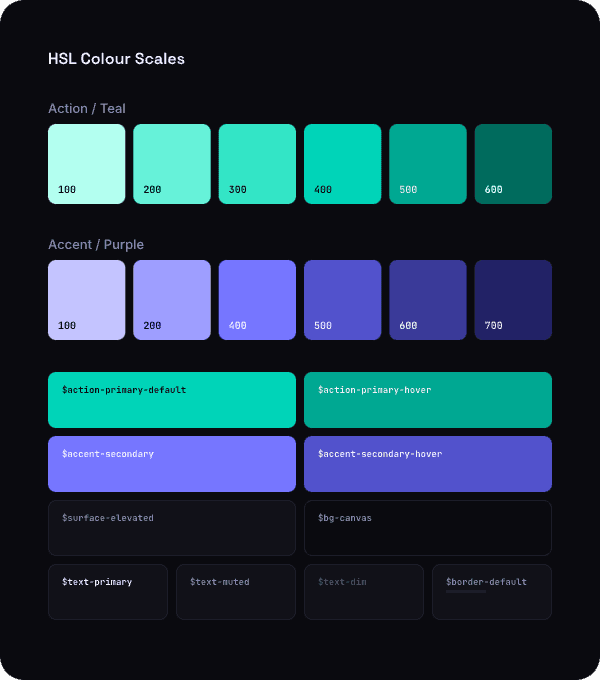Choose the Teal 400 swatch
This screenshot has width=600, height=680.
(x=342, y=164)
